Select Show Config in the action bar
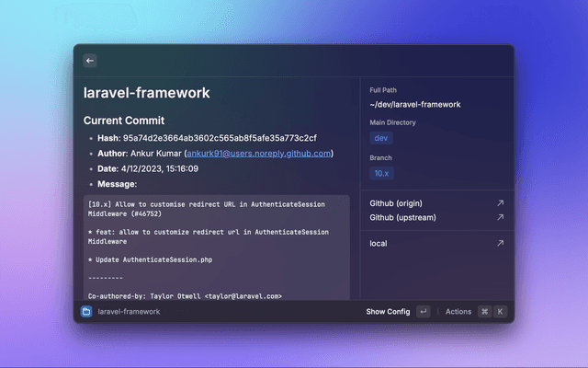 tap(388, 312)
